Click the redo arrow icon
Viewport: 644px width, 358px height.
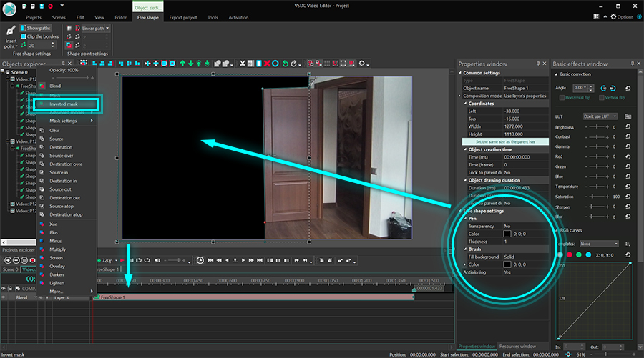pos(293,64)
